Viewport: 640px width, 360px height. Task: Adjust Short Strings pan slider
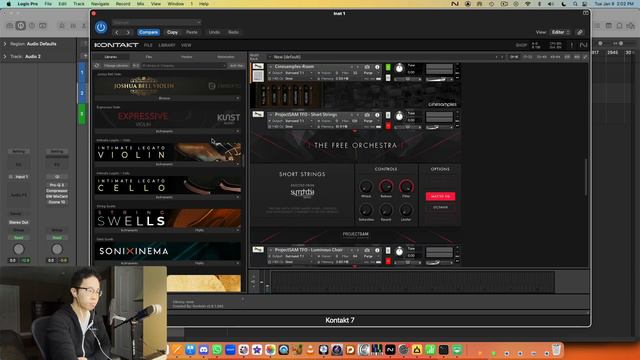pyautogui.click(x=408, y=127)
